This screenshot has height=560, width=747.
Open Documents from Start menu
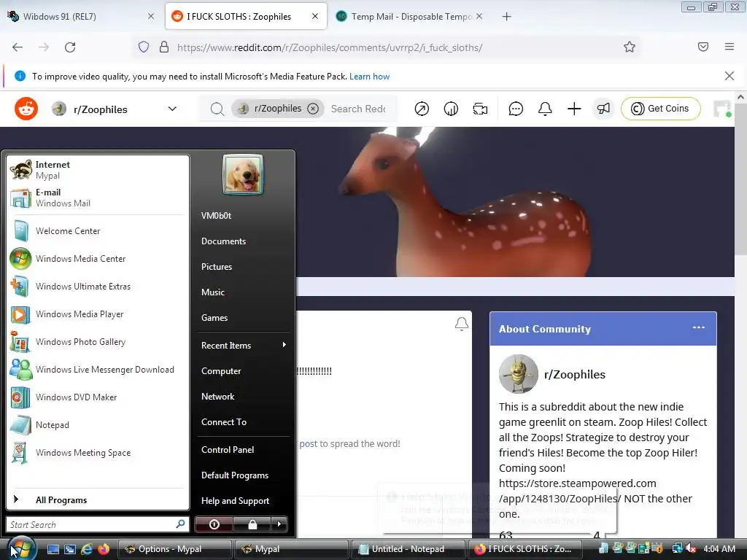(x=244, y=241)
